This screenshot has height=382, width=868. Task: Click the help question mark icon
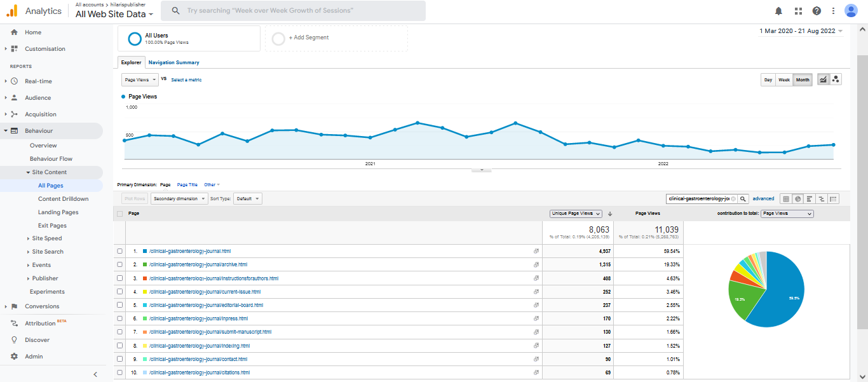coord(817,11)
